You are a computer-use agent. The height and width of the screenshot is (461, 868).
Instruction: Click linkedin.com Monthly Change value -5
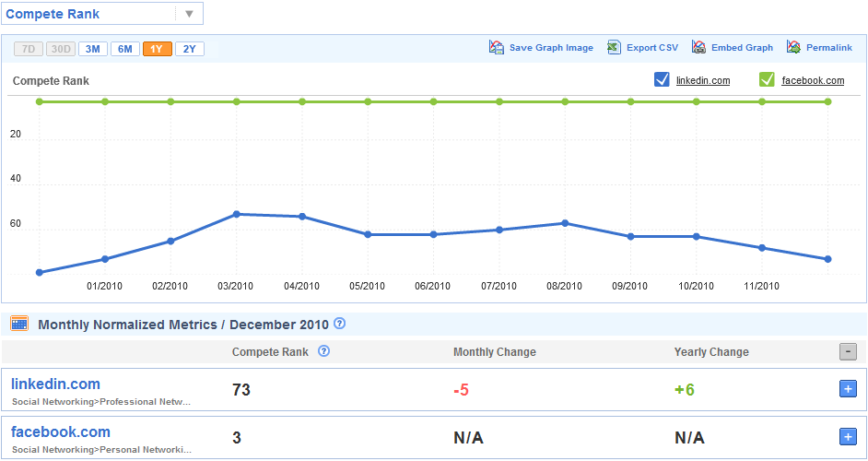[461, 390]
